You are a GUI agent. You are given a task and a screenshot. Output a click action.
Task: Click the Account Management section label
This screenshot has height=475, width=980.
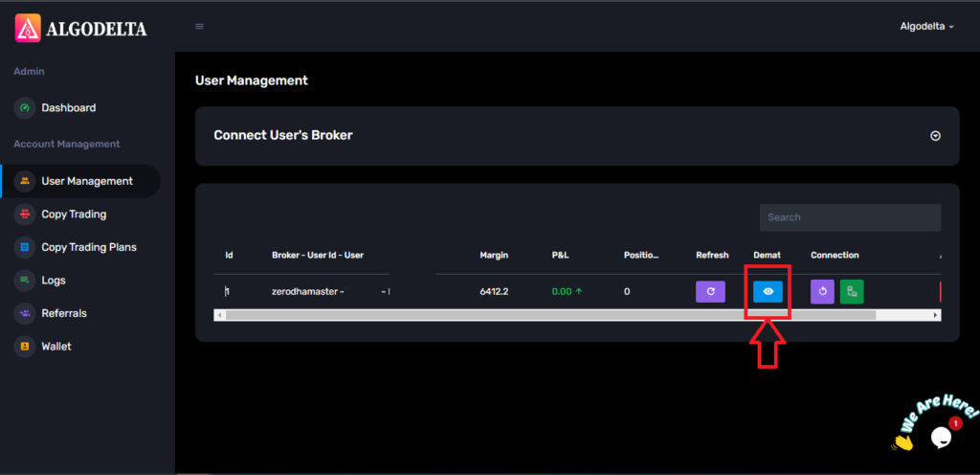[x=67, y=144]
